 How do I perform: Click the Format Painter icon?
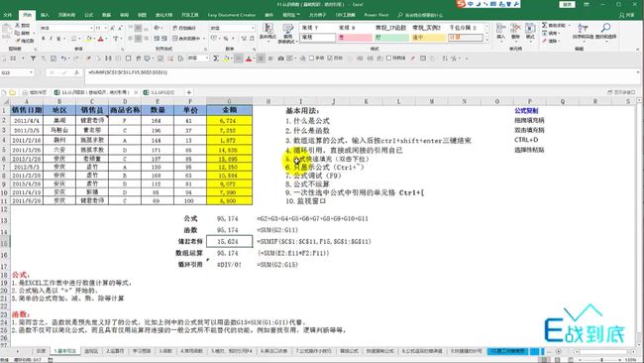click(x=19, y=41)
